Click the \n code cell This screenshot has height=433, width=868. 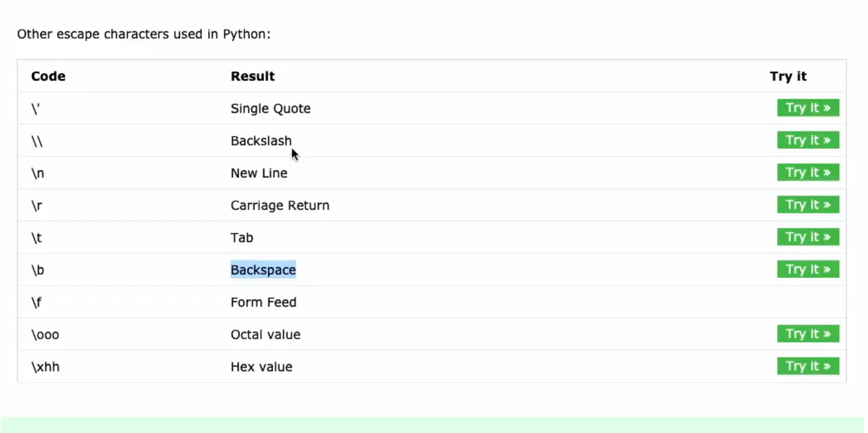click(x=38, y=173)
